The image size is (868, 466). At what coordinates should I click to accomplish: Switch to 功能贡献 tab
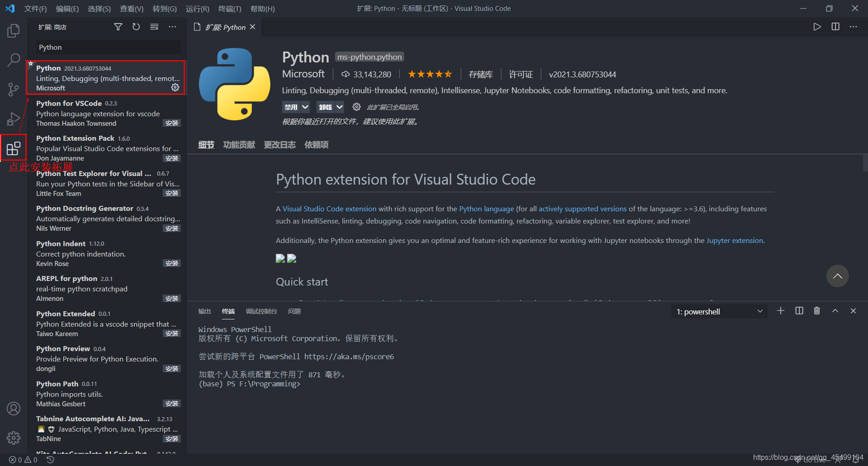tap(239, 145)
